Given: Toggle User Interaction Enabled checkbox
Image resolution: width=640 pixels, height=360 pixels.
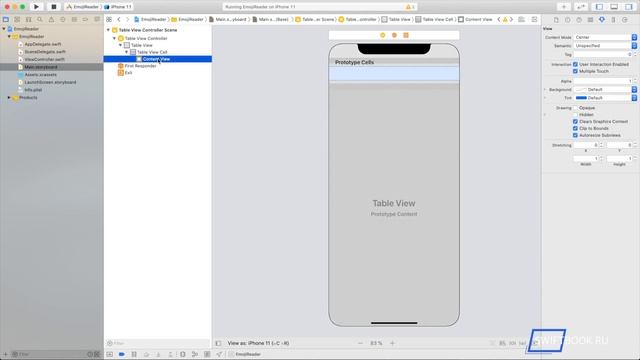Looking at the screenshot, I should pyautogui.click(x=575, y=64).
